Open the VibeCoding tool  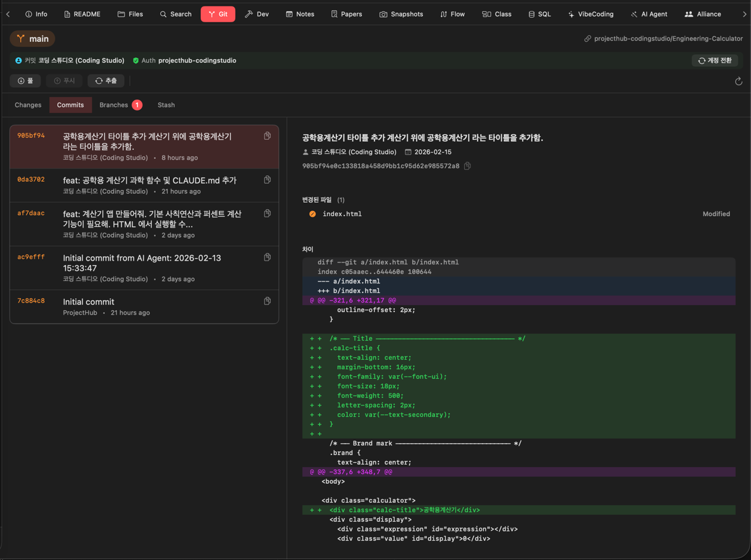click(x=590, y=13)
